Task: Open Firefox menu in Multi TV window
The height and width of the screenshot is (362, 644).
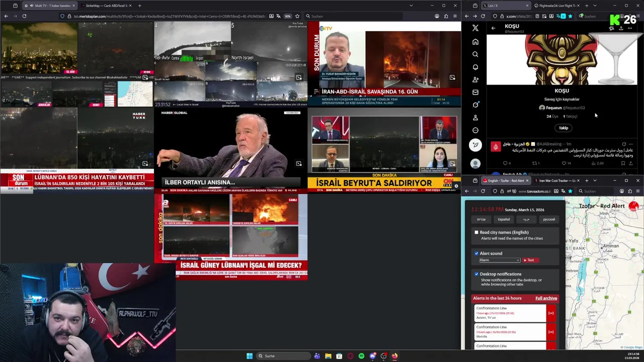Action: (x=455, y=16)
